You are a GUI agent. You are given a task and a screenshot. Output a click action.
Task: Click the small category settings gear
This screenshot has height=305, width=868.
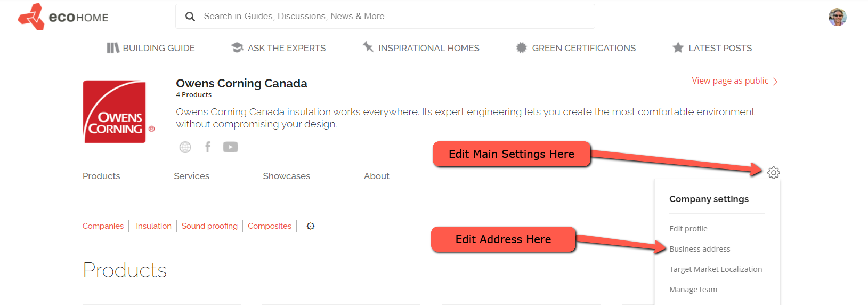[x=311, y=226]
